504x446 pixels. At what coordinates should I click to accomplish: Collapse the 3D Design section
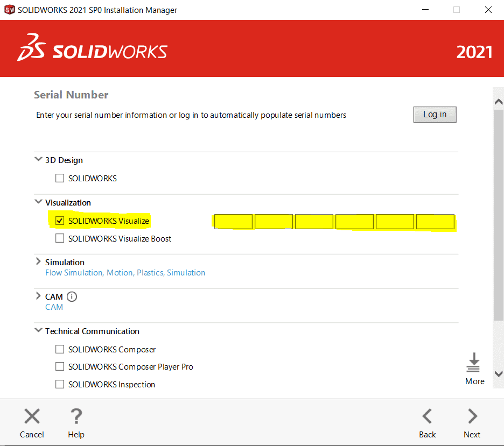[38, 159]
